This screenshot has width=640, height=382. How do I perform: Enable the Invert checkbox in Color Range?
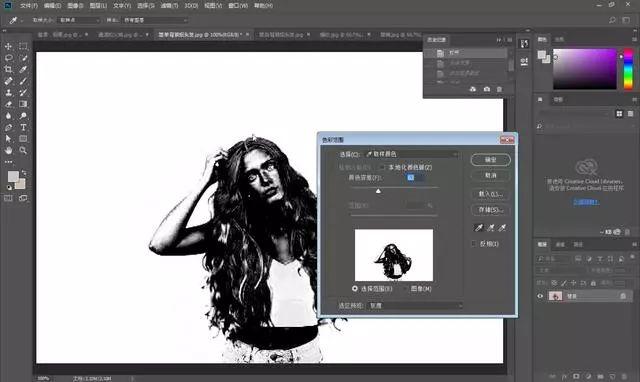click(473, 244)
